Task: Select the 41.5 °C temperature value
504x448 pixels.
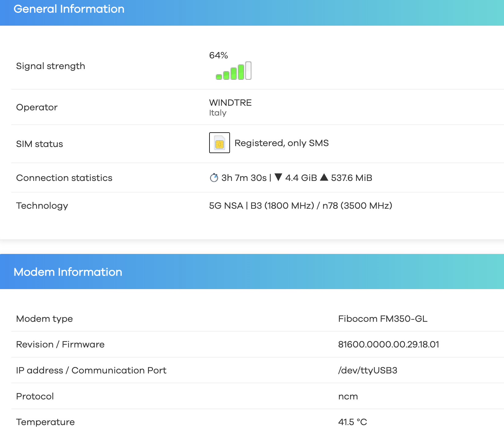Action: tap(353, 422)
